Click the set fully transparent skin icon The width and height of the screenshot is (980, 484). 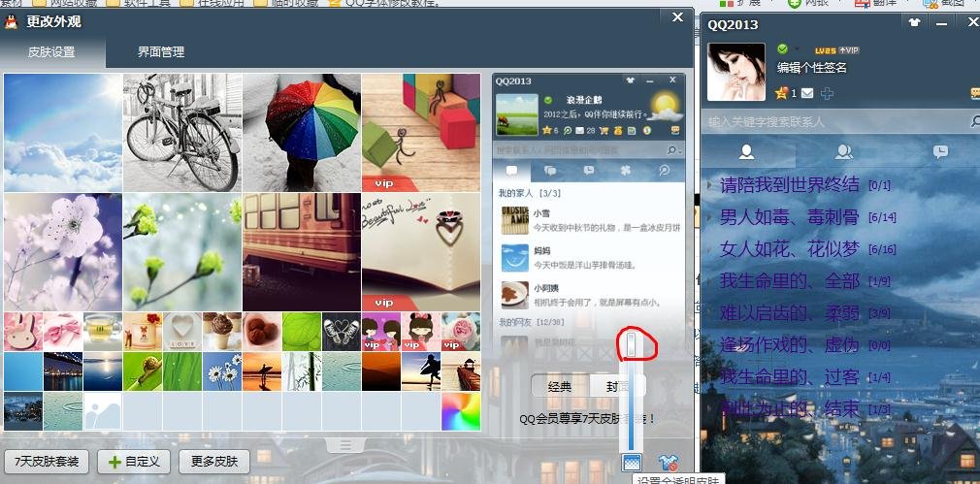[x=632, y=463]
